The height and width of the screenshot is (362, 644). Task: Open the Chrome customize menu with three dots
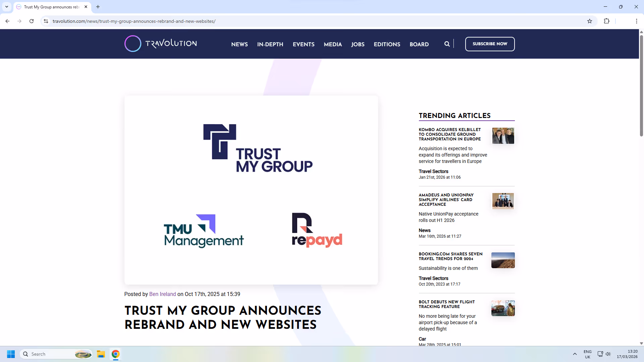click(636, 21)
